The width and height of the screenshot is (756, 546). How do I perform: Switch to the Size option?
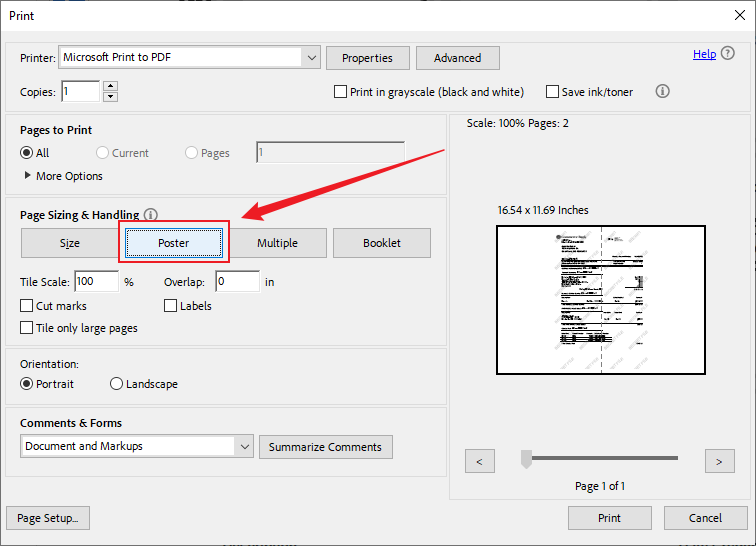(69, 243)
